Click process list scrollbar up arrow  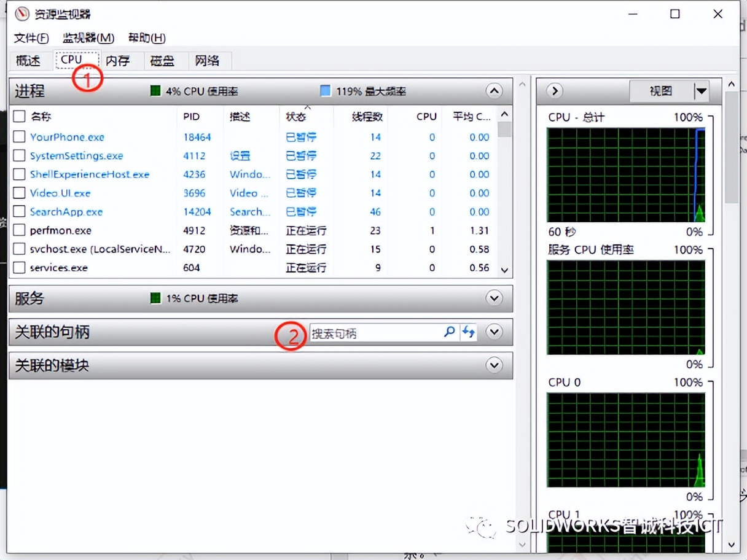click(505, 114)
